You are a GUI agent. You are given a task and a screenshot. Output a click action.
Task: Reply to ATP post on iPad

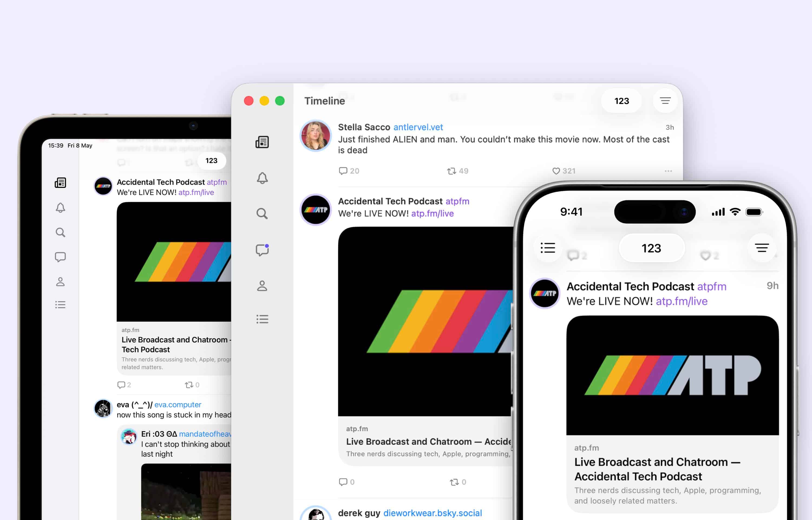click(x=124, y=385)
